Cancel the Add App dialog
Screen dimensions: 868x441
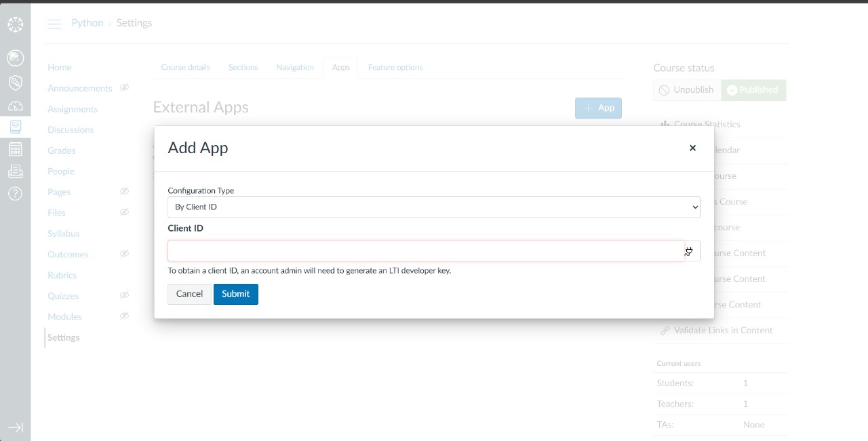click(189, 294)
